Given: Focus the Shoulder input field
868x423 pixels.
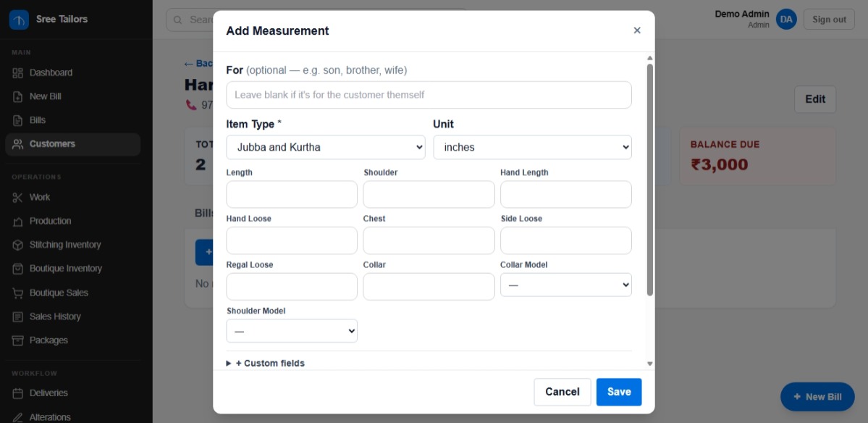Looking at the screenshot, I should pos(429,194).
